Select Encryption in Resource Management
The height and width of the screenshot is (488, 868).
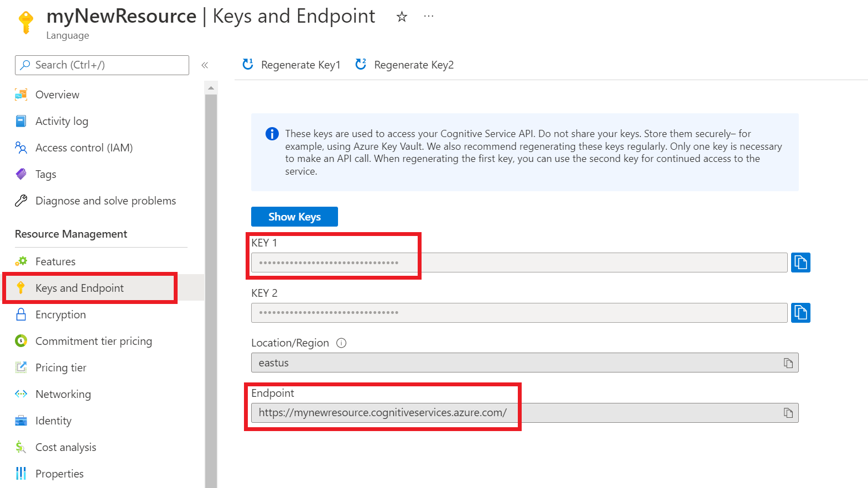point(60,314)
